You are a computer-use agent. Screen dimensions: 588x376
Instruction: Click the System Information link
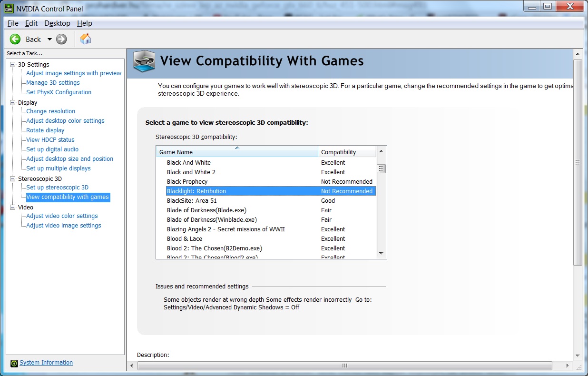tap(46, 363)
